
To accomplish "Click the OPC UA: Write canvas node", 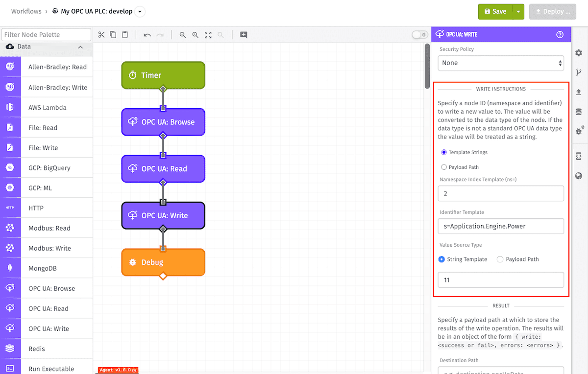I will (x=163, y=215).
